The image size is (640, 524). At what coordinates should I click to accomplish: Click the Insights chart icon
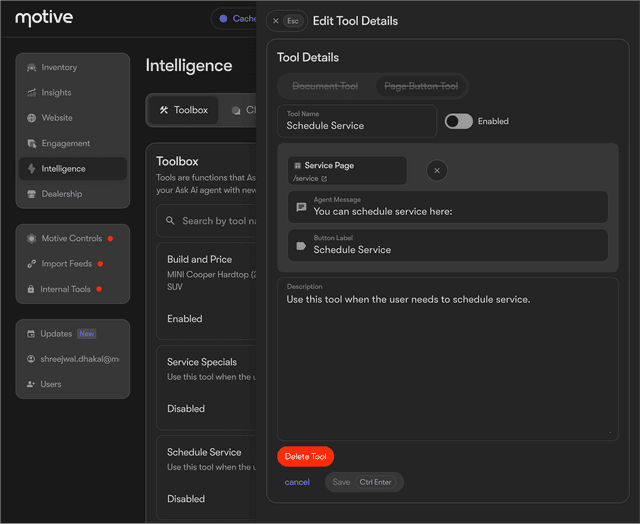(32, 93)
